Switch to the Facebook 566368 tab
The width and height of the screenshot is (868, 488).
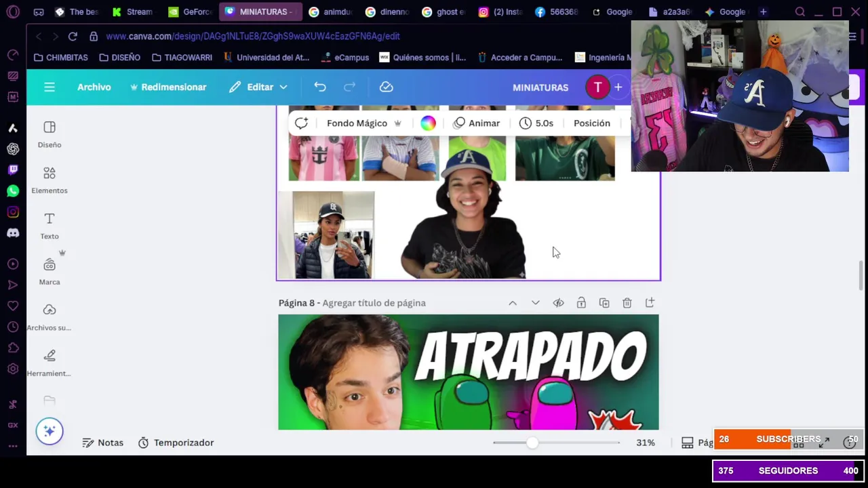point(557,12)
